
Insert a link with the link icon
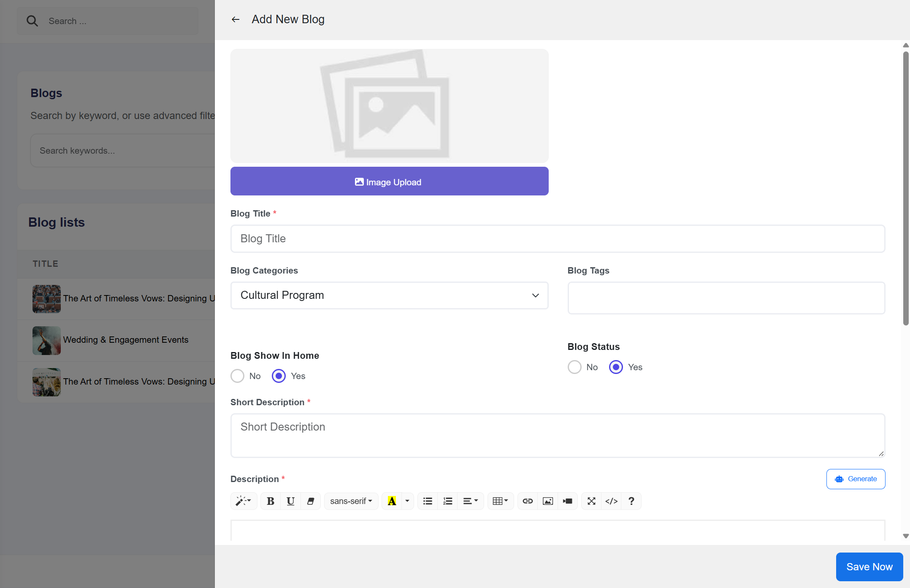click(528, 501)
